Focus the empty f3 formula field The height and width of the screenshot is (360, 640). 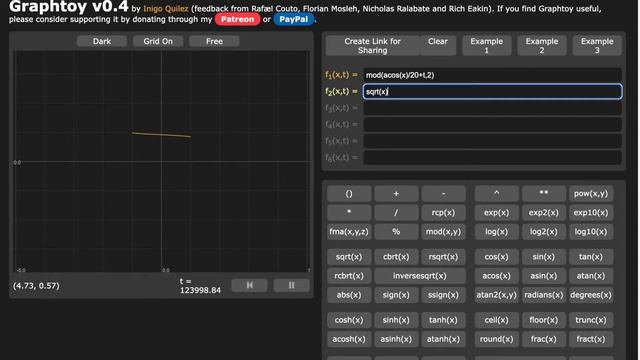pyautogui.click(x=493, y=108)
